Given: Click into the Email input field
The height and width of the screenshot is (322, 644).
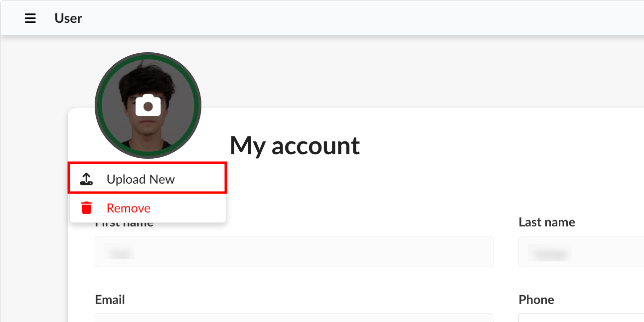Looking at the screenshot, I should pos(294,318).
